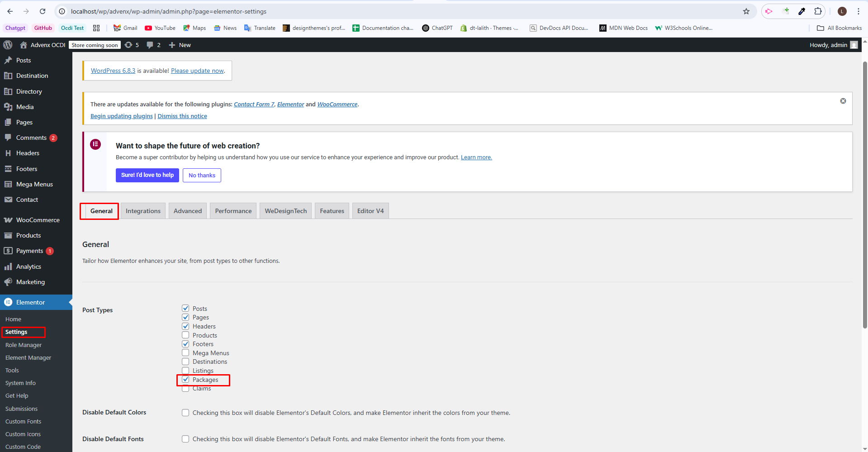This screenshot has height=452, width=868.
Task: Switch to the Integrations tab
Action: tap(143, 211)
